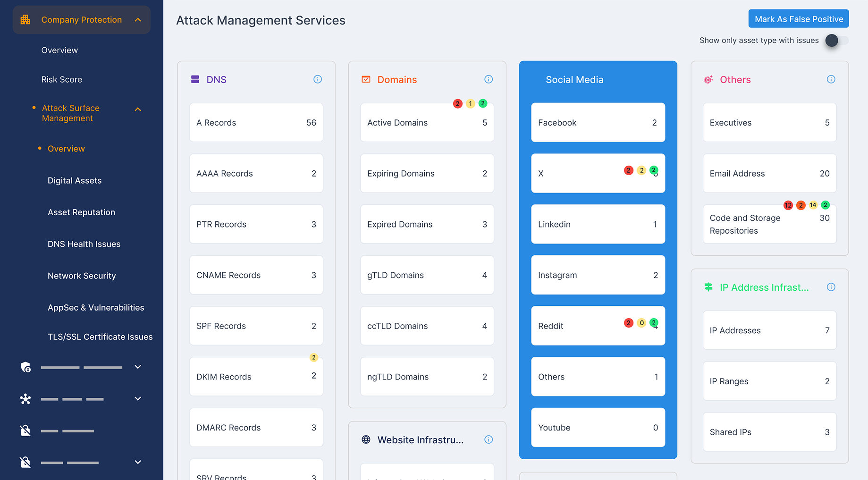Open the gTLD Domains card
The image size is (868, 480).
(427, 275)
